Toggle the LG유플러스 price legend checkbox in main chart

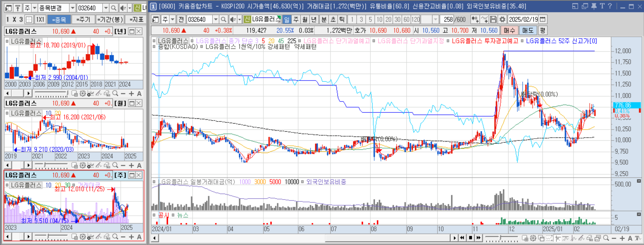[x=154, y=41]
